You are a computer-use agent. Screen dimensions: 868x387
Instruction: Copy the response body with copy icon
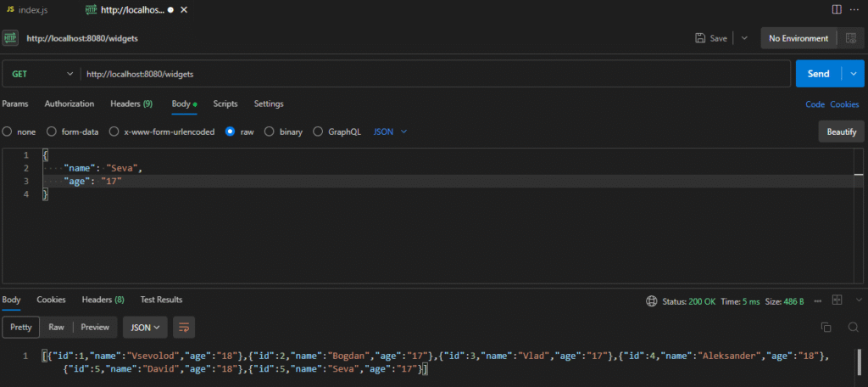click(x=826, y=327)
